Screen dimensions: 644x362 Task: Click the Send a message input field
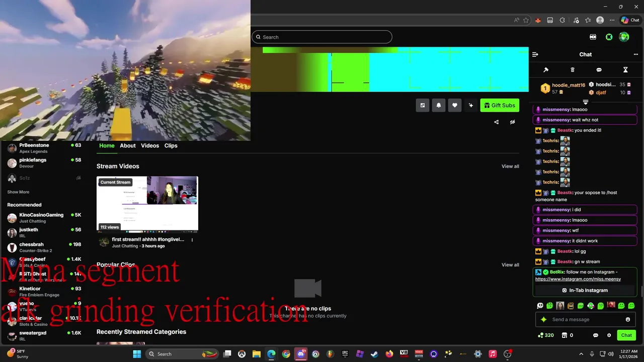(585, 319)
